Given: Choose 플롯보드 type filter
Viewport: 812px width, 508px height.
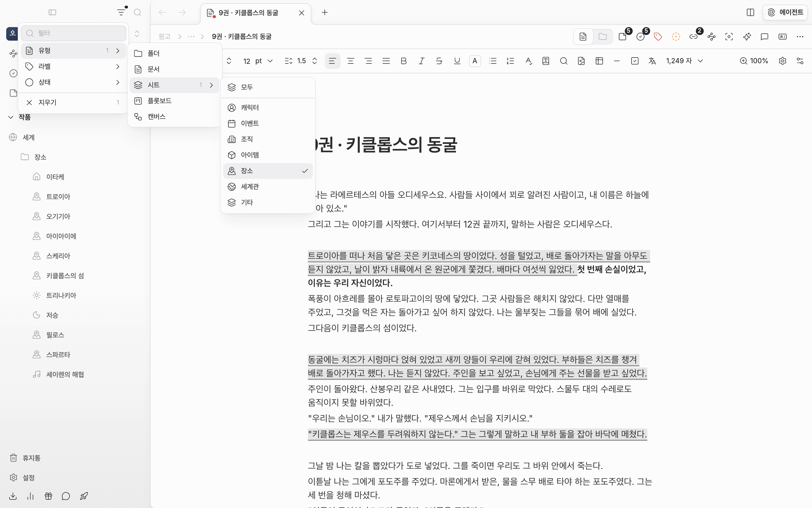Looking at the screenshot, I should pos(175,101).
